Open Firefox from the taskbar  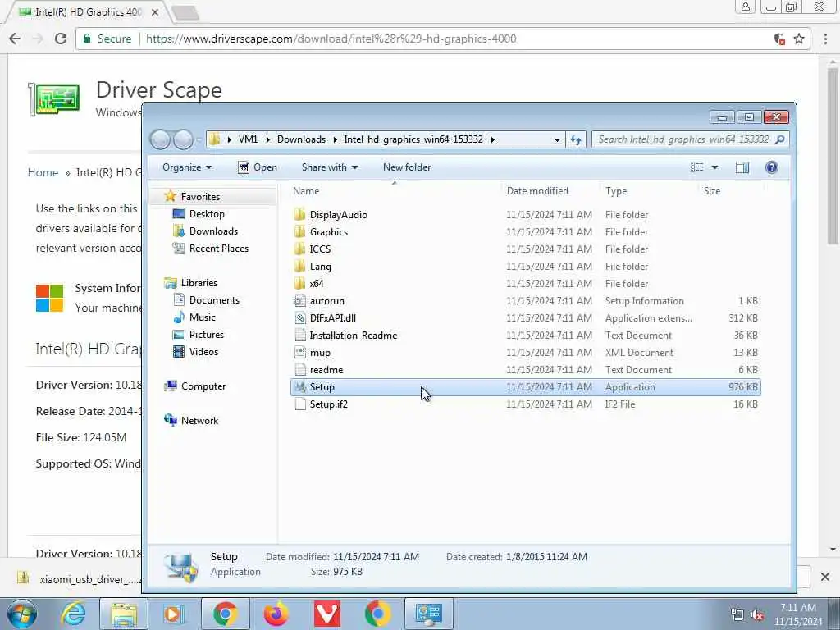(x=276, y=614)
